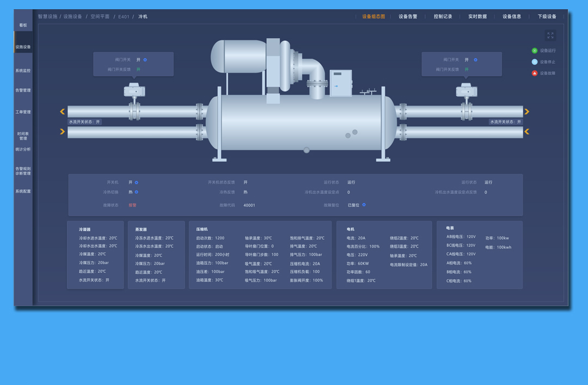The width and height of the screenshot is (588, 385).
Task: Click the 空间平面 breadcrumb link
Action: pos(100,17)
